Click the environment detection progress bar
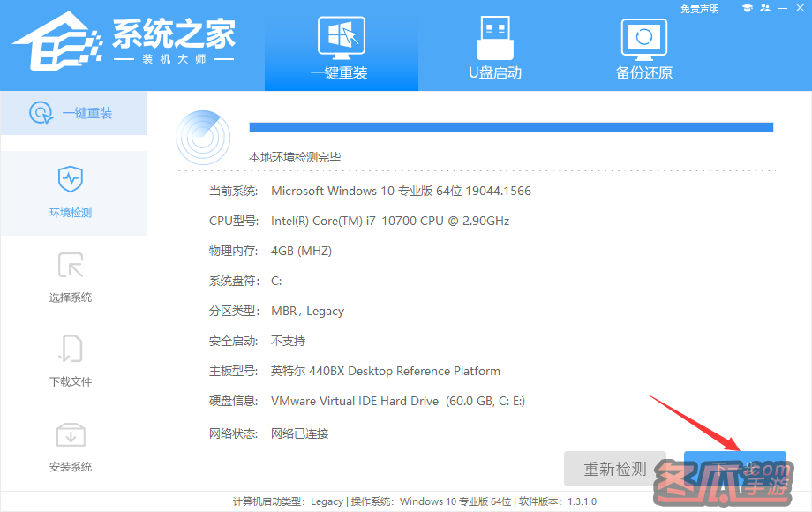The height and width of the screenshot is (512, 812). coord(511,127)
